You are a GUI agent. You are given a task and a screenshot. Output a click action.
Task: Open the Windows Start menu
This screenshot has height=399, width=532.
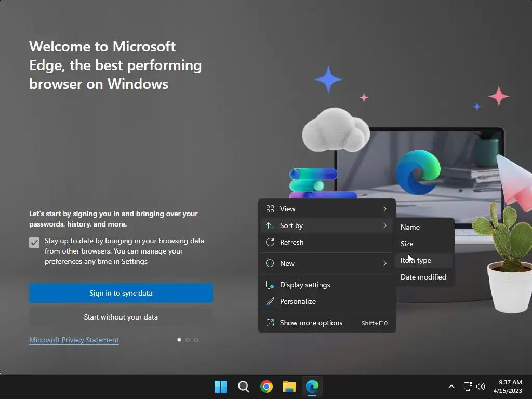tap(220, 387)
